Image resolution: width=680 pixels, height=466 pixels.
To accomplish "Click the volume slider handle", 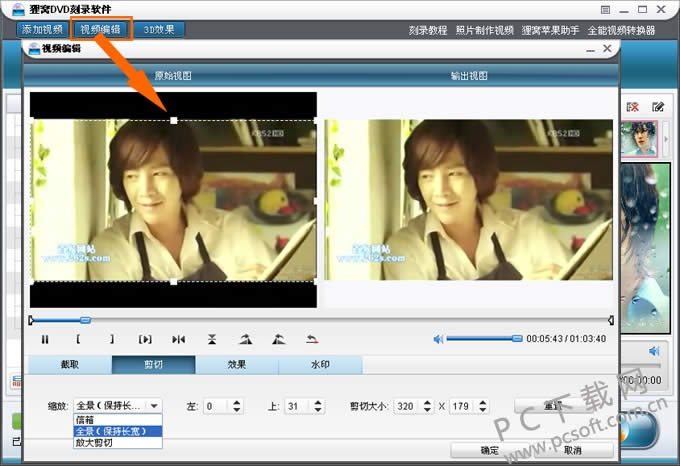I will [x=517, y=339].
